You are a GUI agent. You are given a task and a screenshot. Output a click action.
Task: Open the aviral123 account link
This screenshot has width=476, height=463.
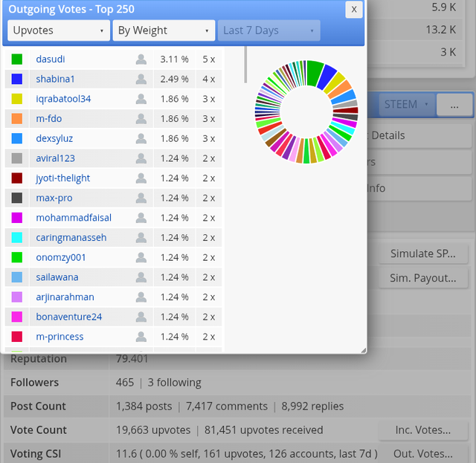55,158
